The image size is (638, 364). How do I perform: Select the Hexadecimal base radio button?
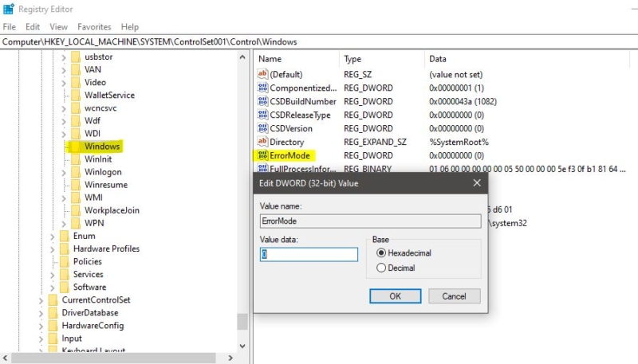pyautogui.click(x=381, y=253)
